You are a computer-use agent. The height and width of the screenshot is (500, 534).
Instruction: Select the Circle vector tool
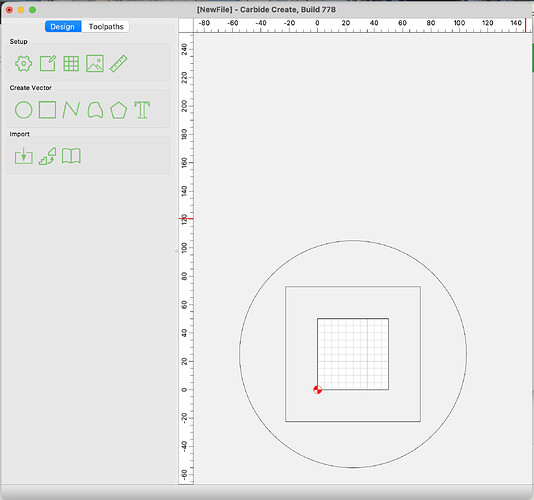click(23, 110)
